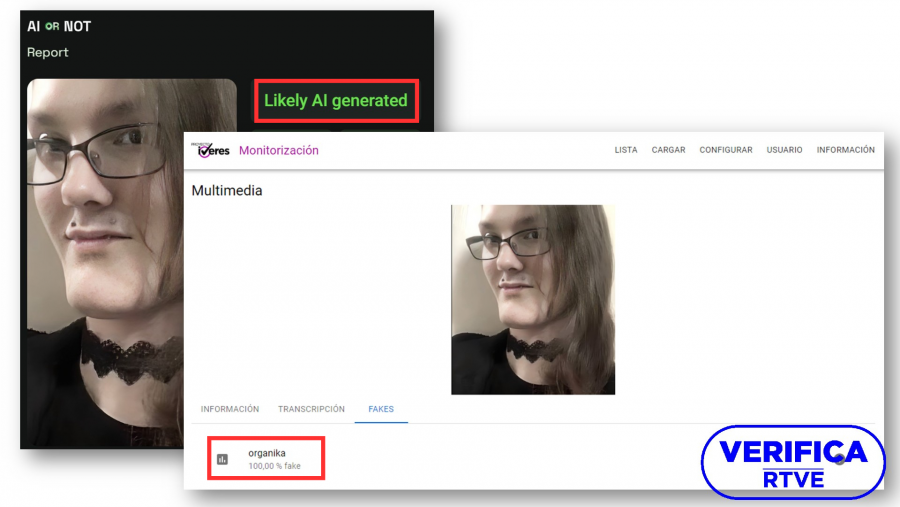
Task: Click the AI or NOT logo
Action: pyautogui.click(x=59, y=26)
